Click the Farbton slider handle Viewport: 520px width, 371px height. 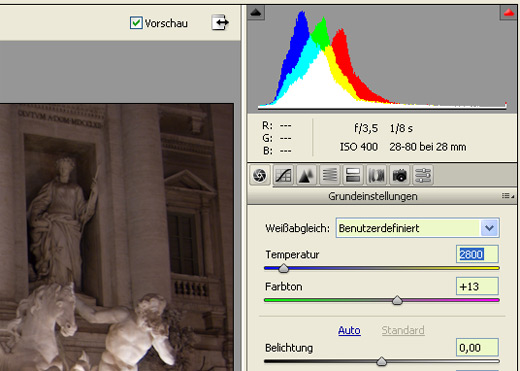click(x=397, y=300)
